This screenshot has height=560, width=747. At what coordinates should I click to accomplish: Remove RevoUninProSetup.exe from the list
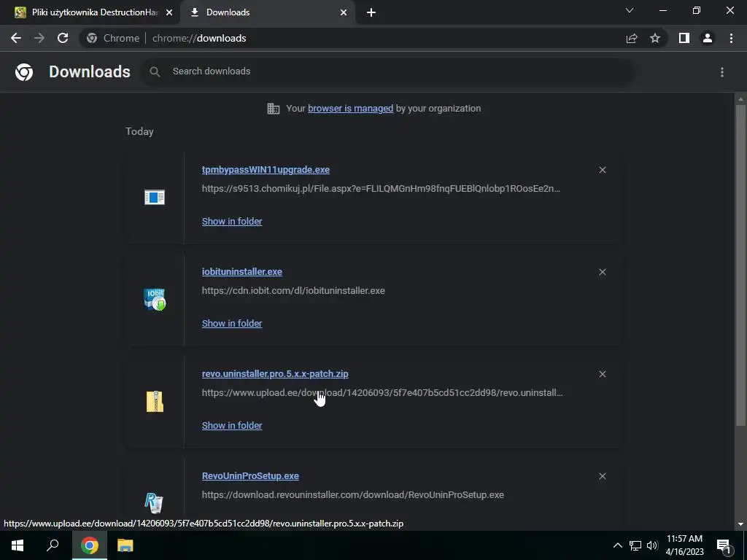tap(602, 476)
